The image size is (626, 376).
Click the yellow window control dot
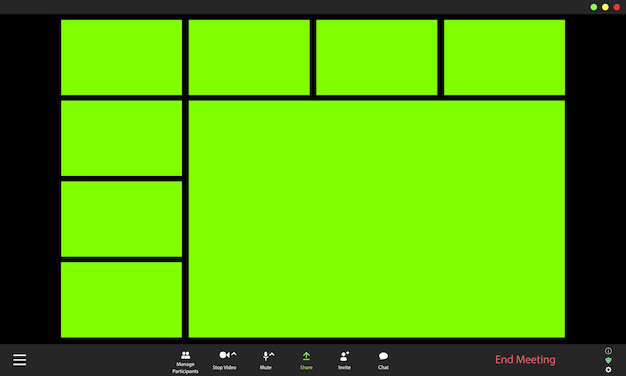click(605, 7)
